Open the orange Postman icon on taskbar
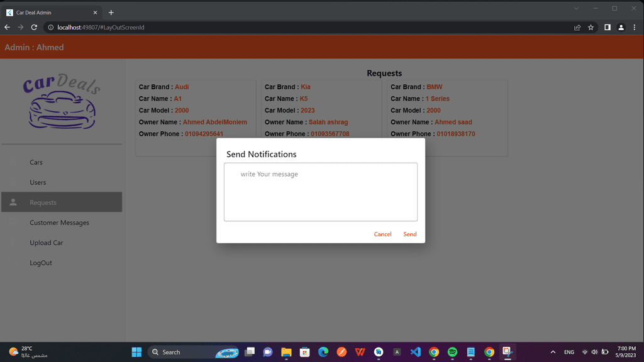Viewport: 644px width, 362px height. tap(341, 352)
